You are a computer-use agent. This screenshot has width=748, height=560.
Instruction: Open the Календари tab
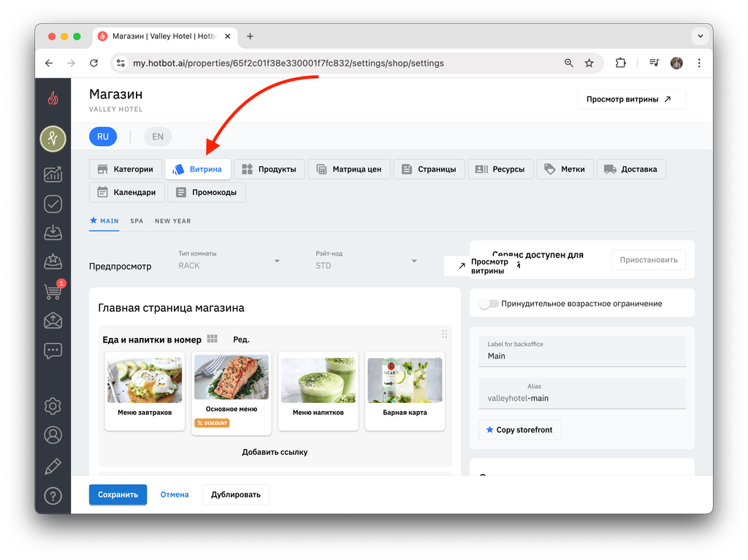point(127,192)
